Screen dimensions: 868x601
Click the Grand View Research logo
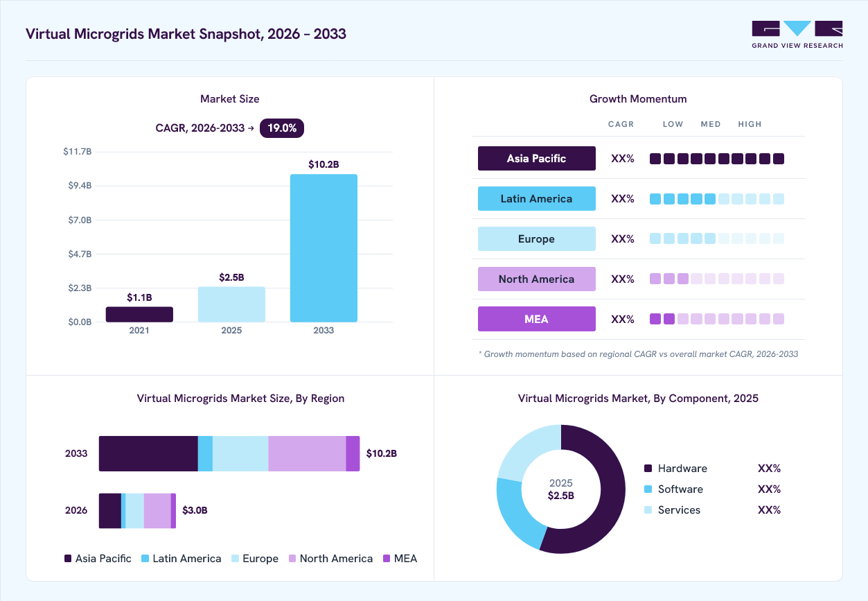797,35
